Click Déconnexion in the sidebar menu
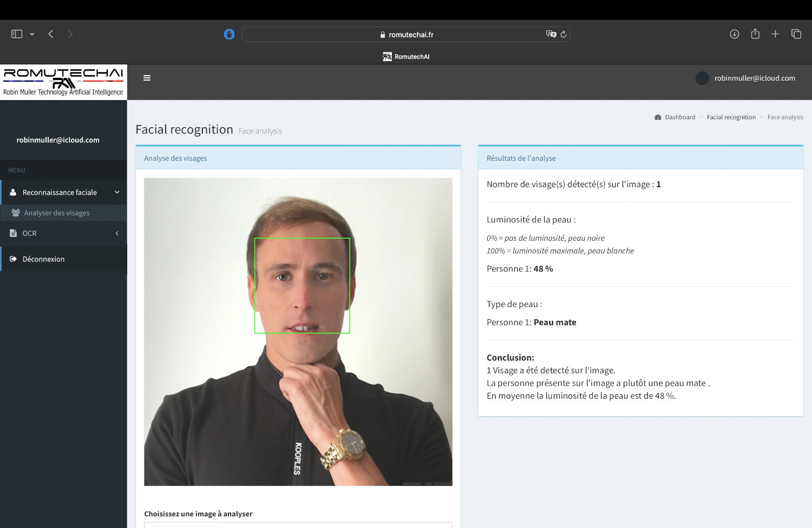This screenshot has height=528, width=812. [x=43, y=259]
